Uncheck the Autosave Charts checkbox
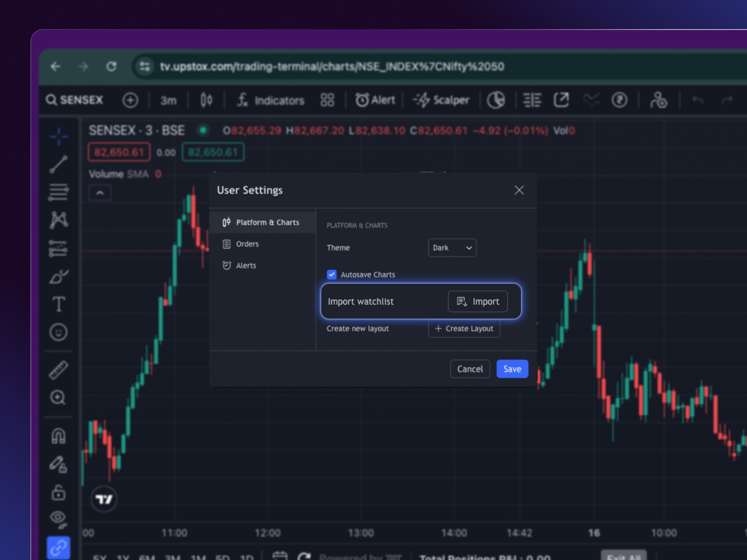 [x=332, y=274]
